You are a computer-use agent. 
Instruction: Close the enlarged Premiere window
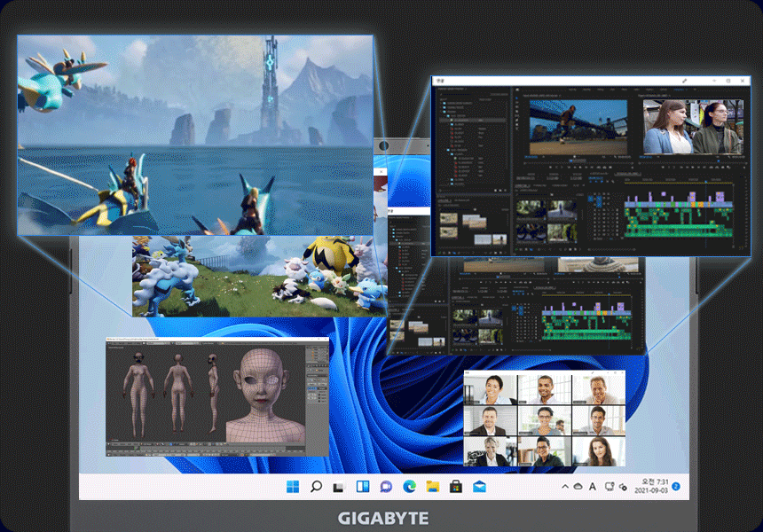(743, 81)
